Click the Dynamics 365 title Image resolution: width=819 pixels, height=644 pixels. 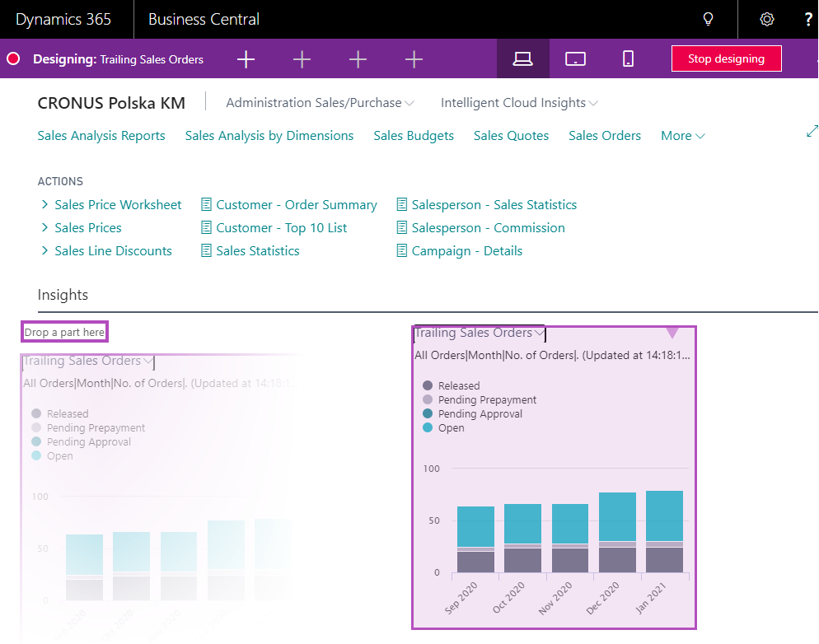point(63,19)
